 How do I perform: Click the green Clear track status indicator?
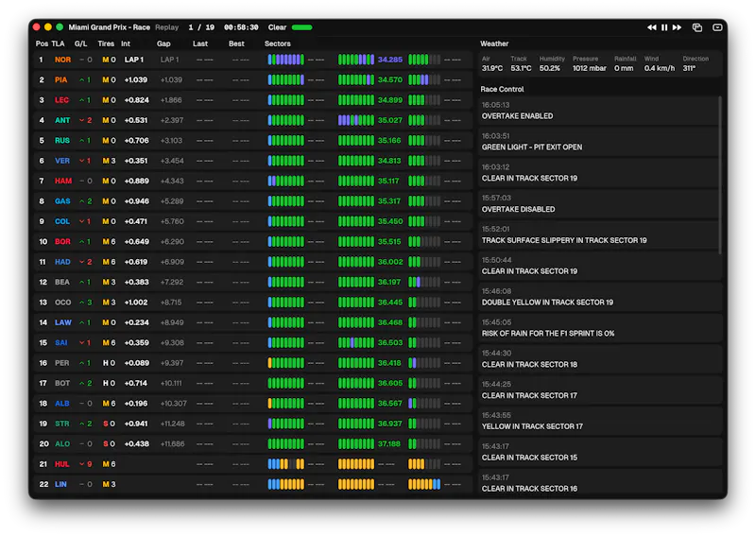tap(301, 27)
